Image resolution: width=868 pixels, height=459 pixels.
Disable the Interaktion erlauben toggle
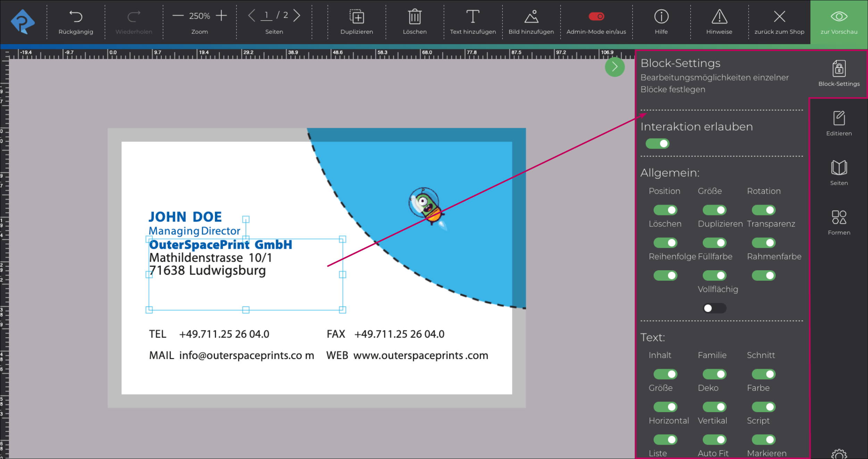[657, 144]
